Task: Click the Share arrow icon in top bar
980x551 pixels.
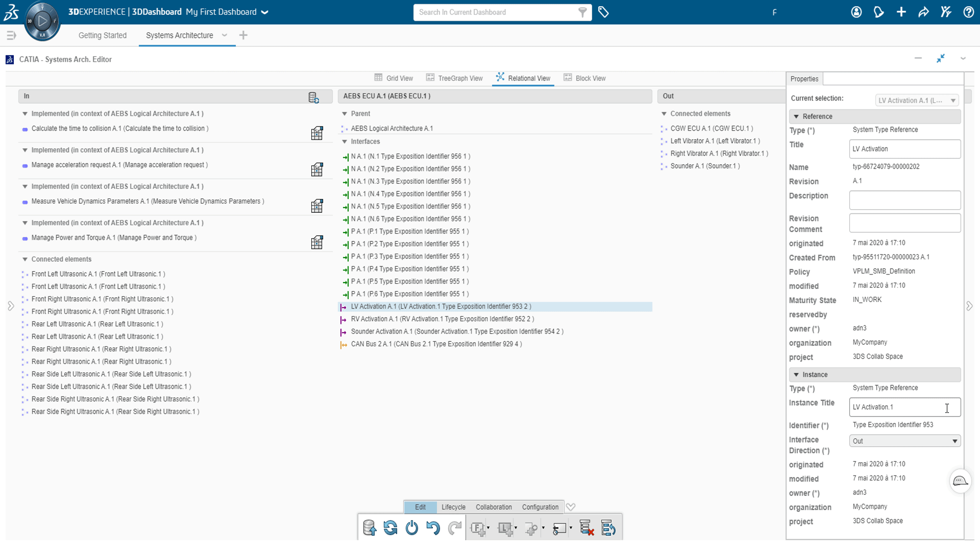Action: pyautogui.click(x=923, y=12)
